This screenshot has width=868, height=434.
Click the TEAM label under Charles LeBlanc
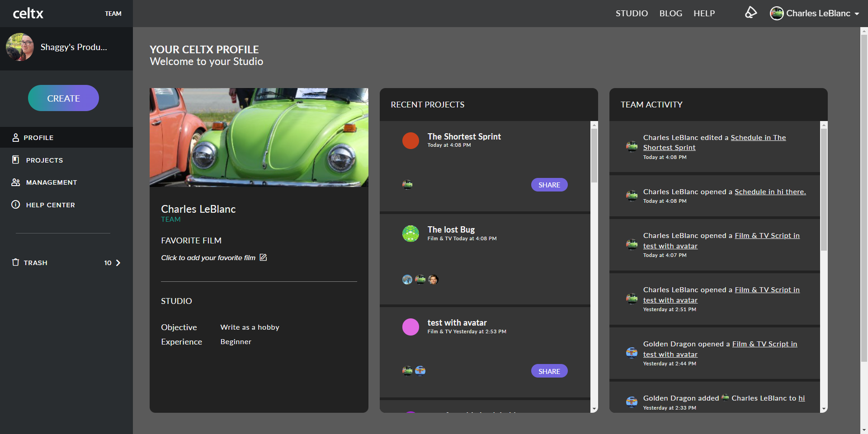coord(170,219)
